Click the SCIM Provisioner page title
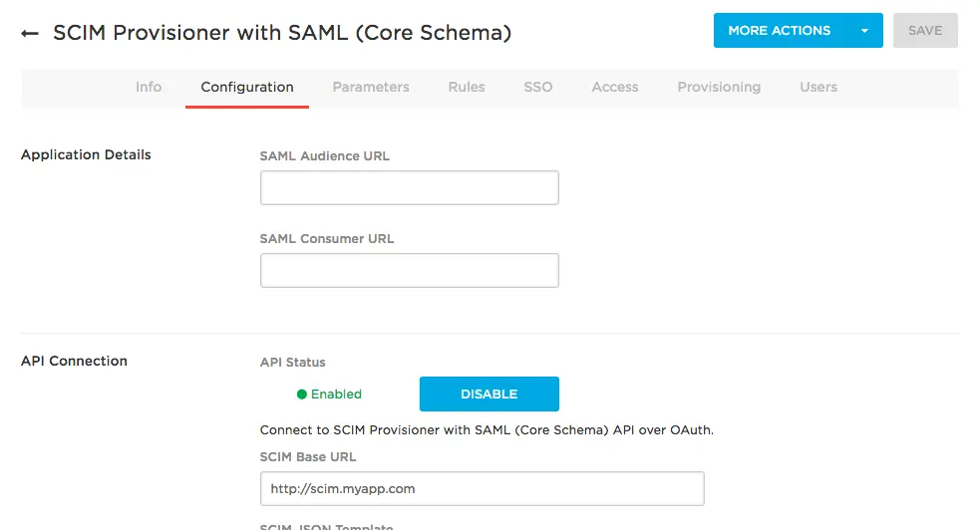 [282, 33]
